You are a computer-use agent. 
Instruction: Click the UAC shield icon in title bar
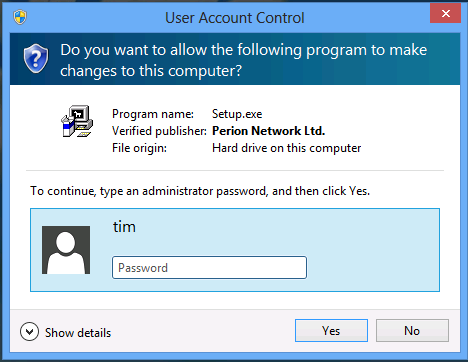[x=20, y=17]
